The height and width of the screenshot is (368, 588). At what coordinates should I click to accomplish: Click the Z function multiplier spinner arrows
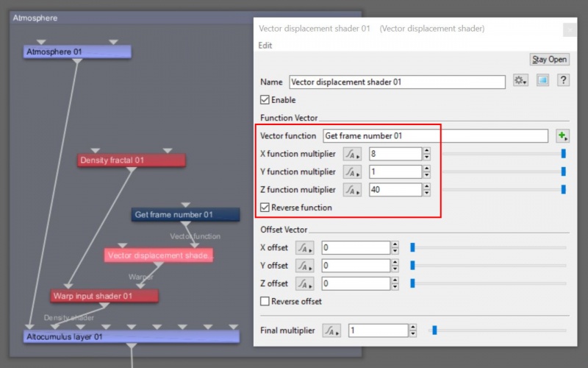tap(427, 190)
